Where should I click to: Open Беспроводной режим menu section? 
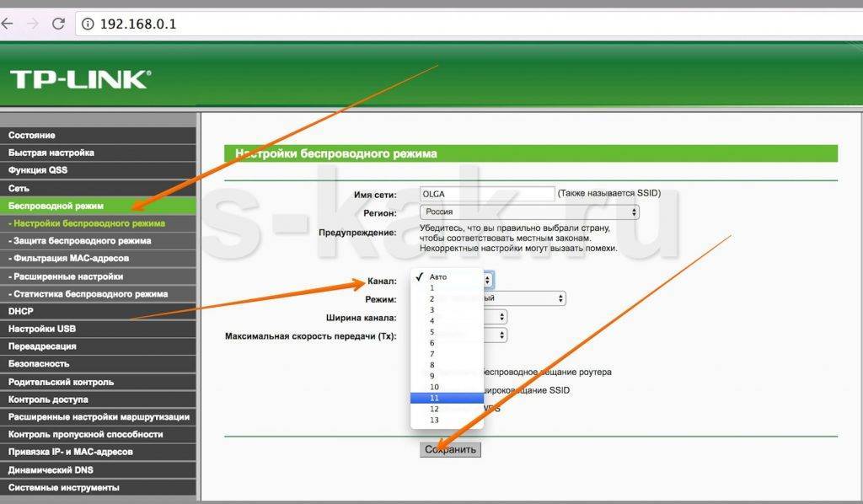click(x=98, y=206)
